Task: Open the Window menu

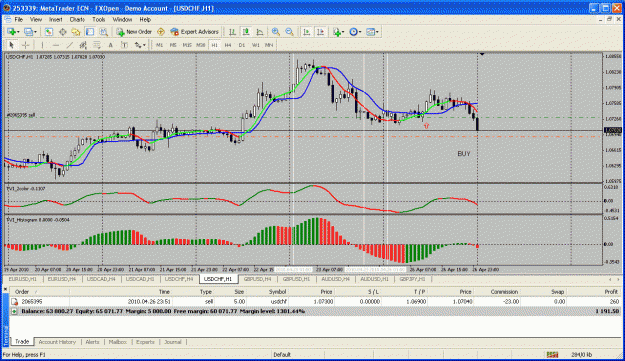Action: click(x=122, y=20)
